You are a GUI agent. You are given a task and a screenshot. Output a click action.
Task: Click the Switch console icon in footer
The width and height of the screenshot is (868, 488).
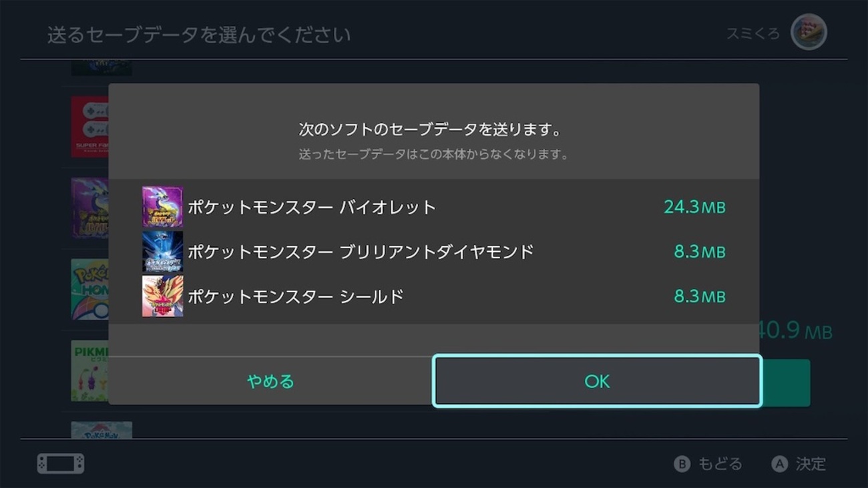point(61,463)
